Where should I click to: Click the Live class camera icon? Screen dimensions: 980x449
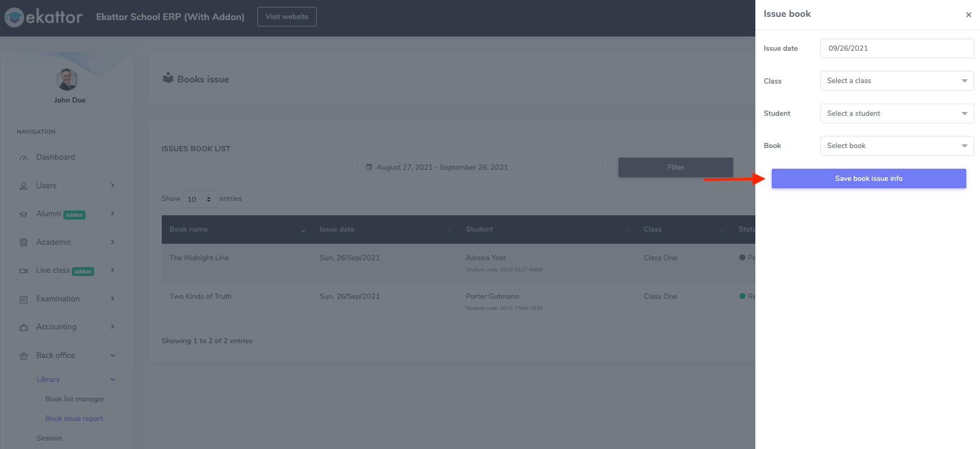pos(23,271)
